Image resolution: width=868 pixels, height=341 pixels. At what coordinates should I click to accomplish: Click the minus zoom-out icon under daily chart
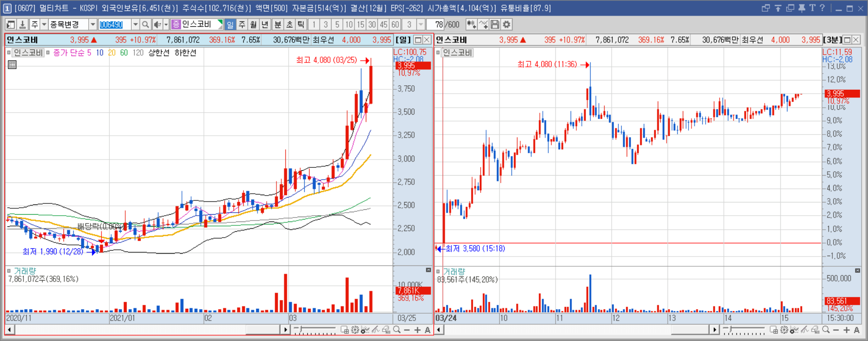click(407, 330)
